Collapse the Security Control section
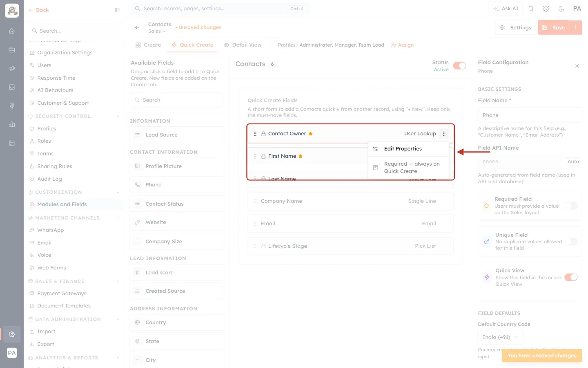The image size is (588, 368). [118, 116]
